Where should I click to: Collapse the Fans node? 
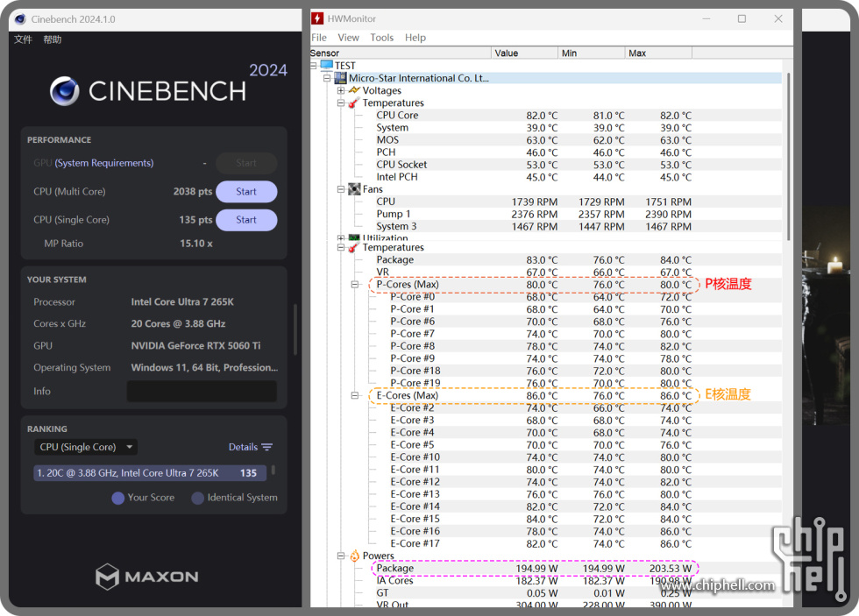click(341, 189)
